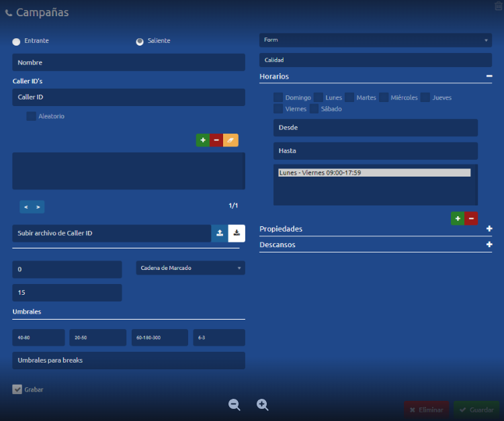
Task: Open the Form dropdown
Action: point(375,40)
